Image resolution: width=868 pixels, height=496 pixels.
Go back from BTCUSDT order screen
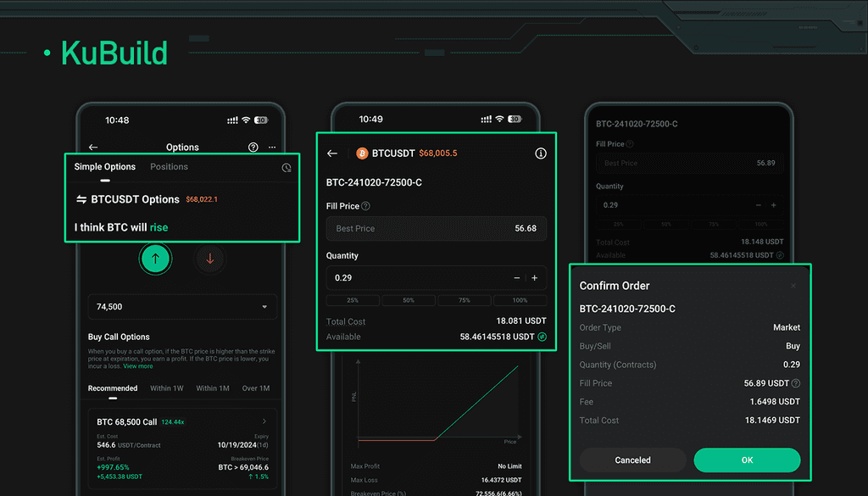coord(332,153)
